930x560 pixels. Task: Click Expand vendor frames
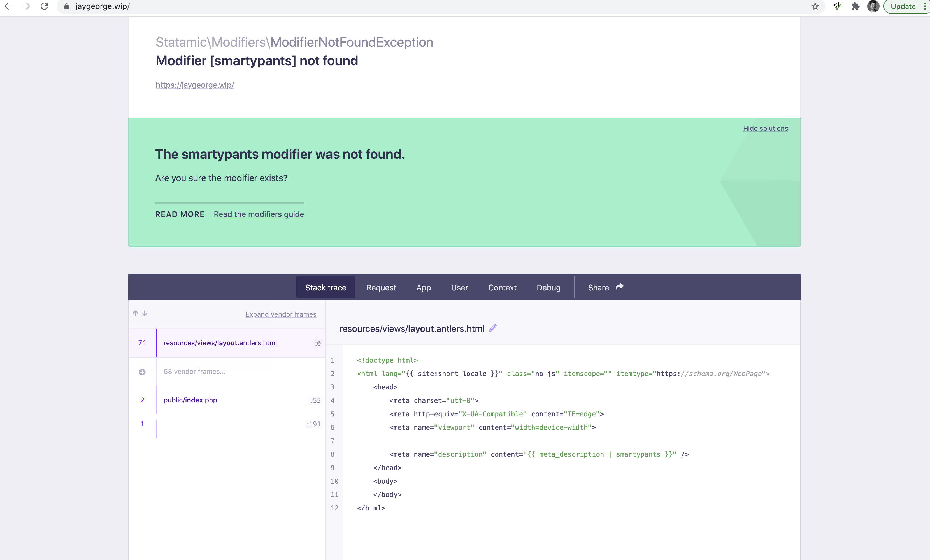click(281, 314)
